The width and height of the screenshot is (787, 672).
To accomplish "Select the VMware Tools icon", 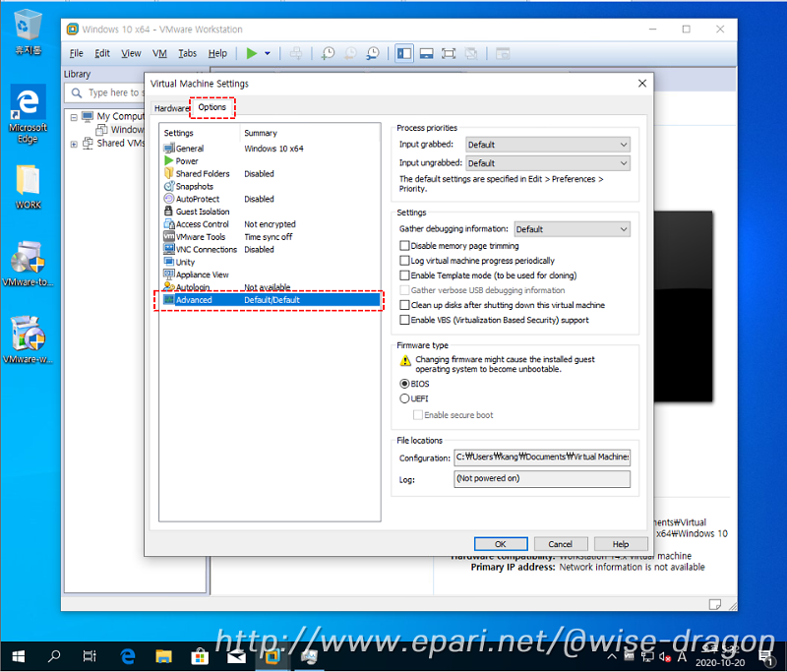I will (169, 236).
